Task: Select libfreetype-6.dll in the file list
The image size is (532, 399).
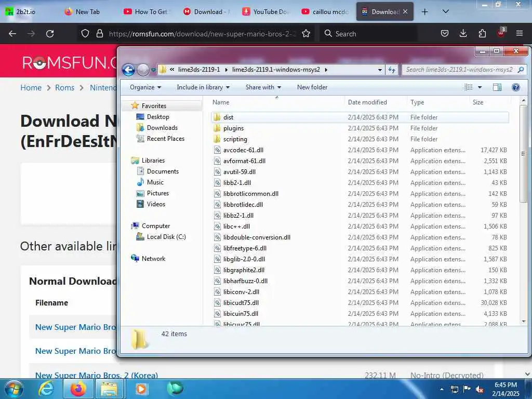Action: click(245, 248)
